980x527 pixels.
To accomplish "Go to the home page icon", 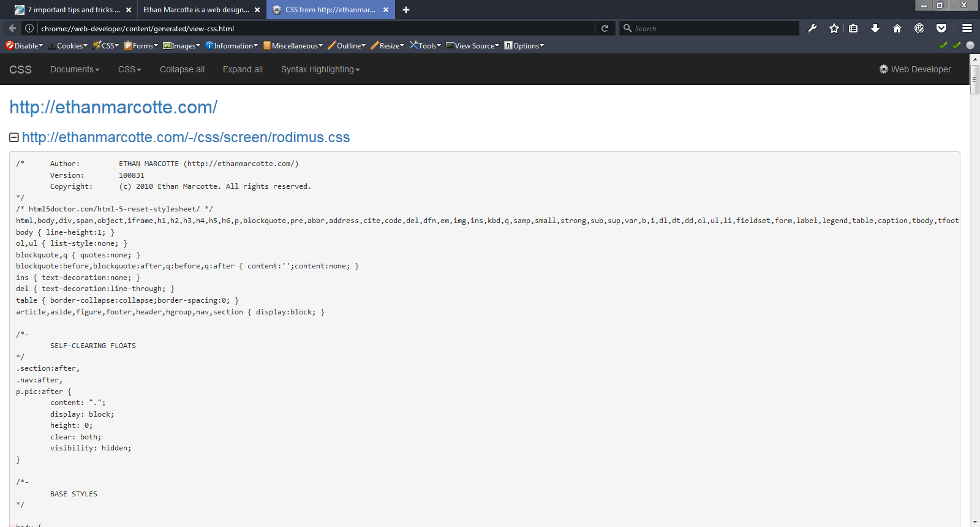I will 897,28.
